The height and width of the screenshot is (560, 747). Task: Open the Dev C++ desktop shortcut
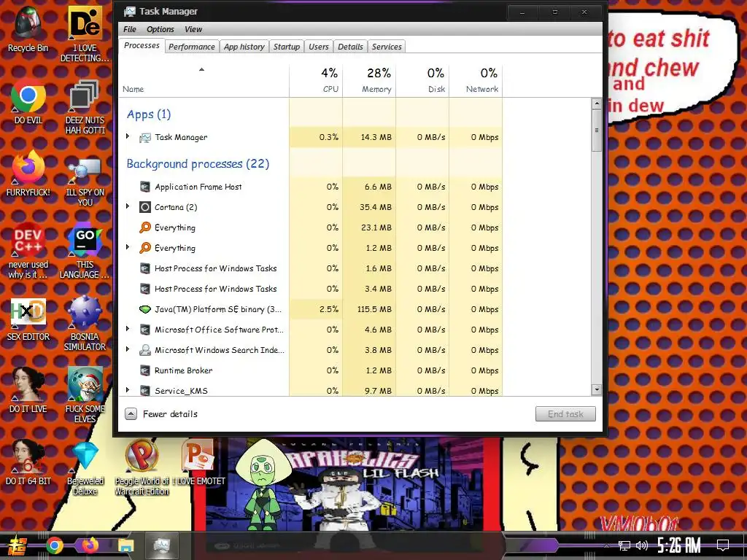[28, 251]
